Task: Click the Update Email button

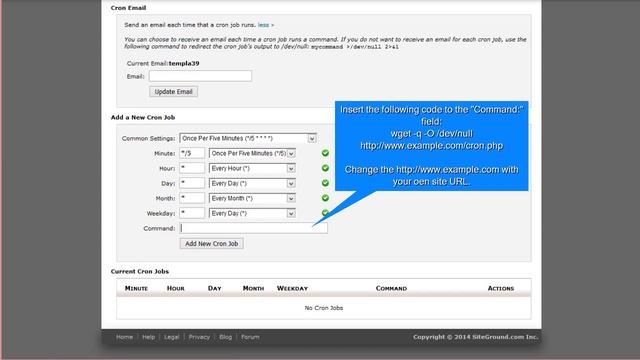Action: click(173, 91)
